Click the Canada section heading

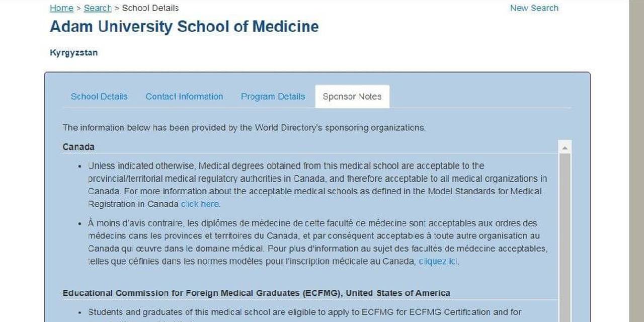click(78, 147)
